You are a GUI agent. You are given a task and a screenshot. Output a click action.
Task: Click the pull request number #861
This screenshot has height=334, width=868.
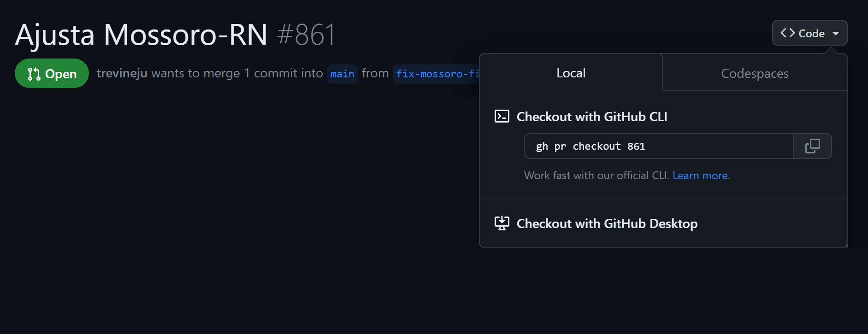[307, 35]
